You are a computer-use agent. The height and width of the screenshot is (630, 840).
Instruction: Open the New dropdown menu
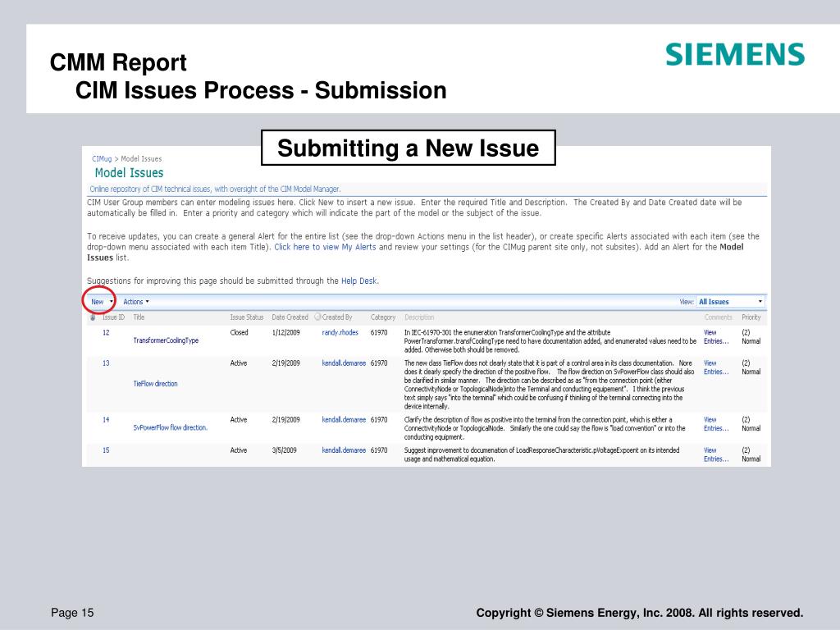tap(102, 302)
